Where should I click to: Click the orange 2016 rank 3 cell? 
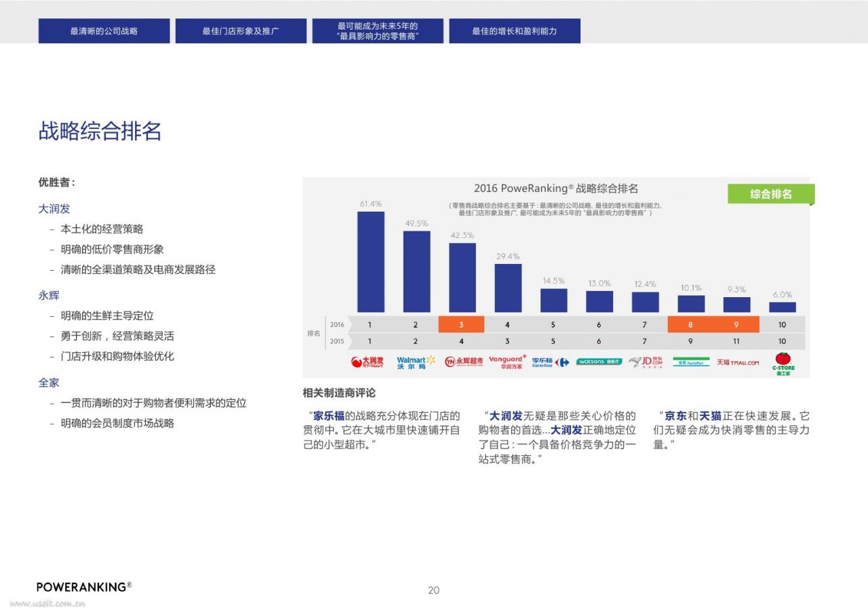click(x=461, y=324)
